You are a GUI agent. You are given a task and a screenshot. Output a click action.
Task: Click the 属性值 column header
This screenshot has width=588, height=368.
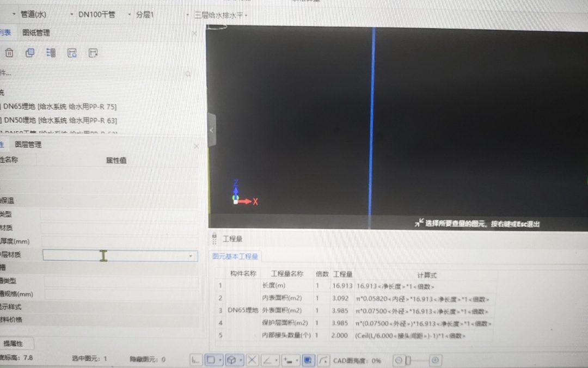point(117,161)
